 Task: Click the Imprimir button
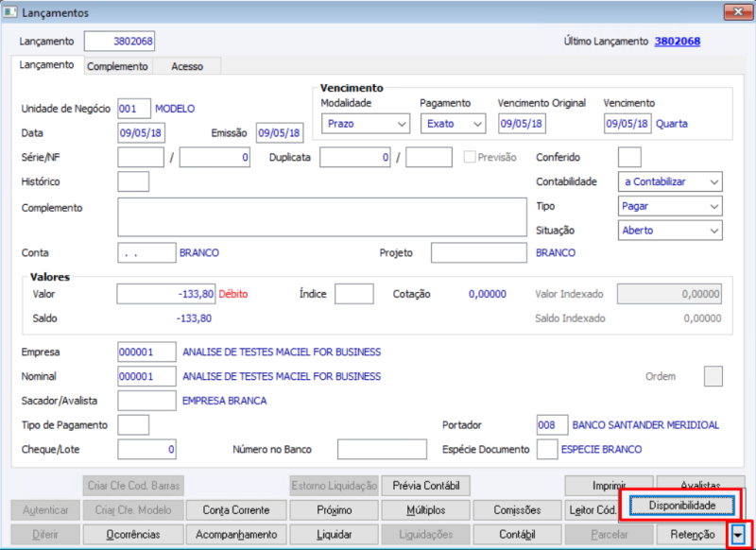click(x=609, y=485)
